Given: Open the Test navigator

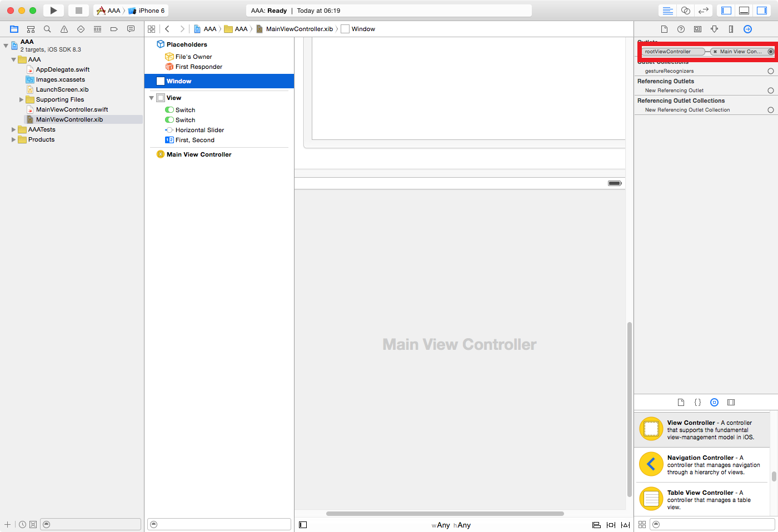Looking at the screenshot, I should pyautogui.click(x=81, y=29).
